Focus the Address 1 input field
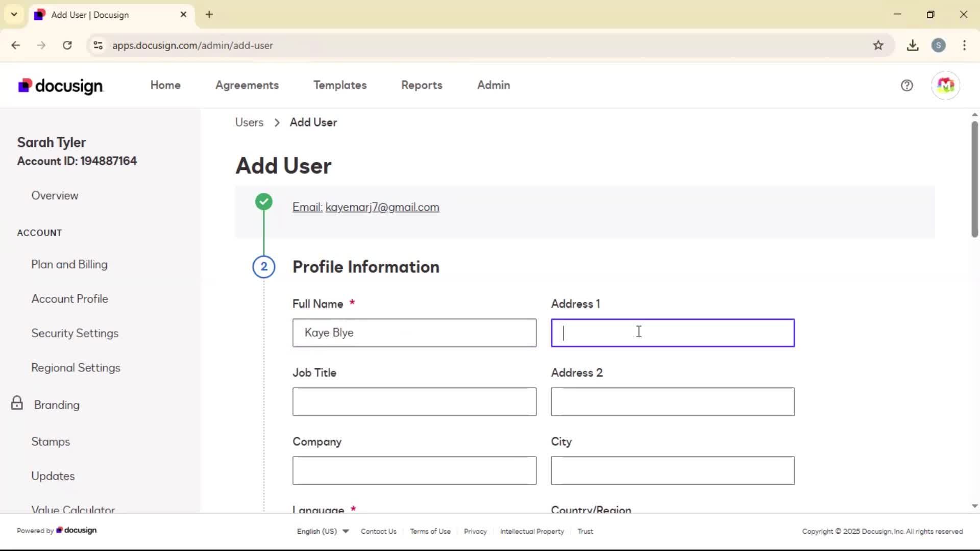 coord(673,333)
